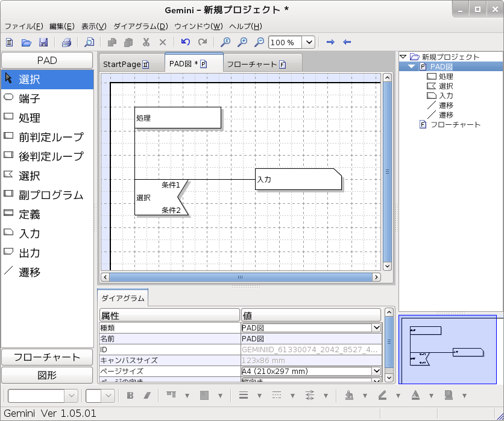Screen dimensions: 504x421
Task: Open a file with the folder icon
Action: tap(26, 42)
